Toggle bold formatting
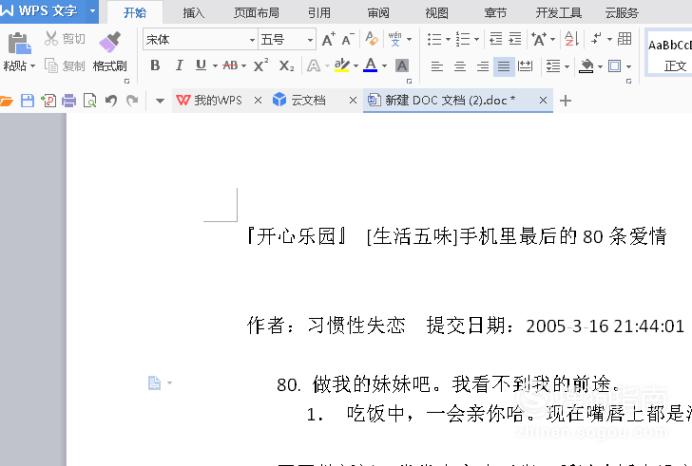Image resolution: width=692 pixels, height=466 pixels. (x=155, y=65)
